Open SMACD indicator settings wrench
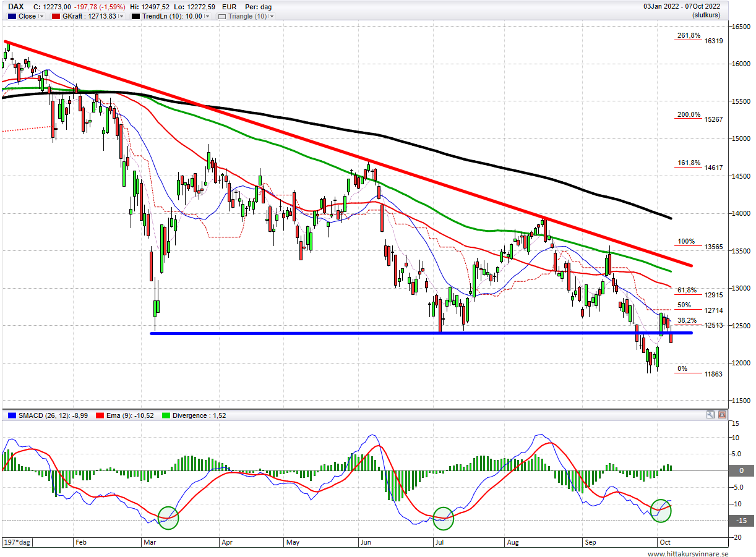 coord(711,415)
